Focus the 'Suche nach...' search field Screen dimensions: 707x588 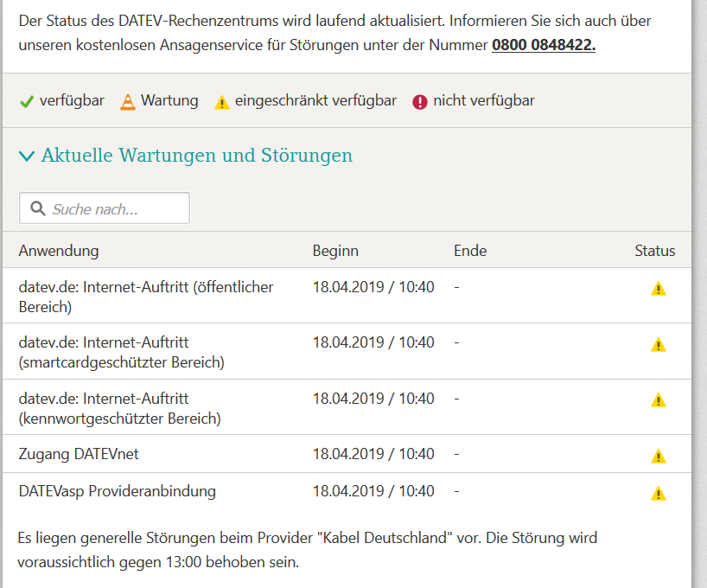105,208
